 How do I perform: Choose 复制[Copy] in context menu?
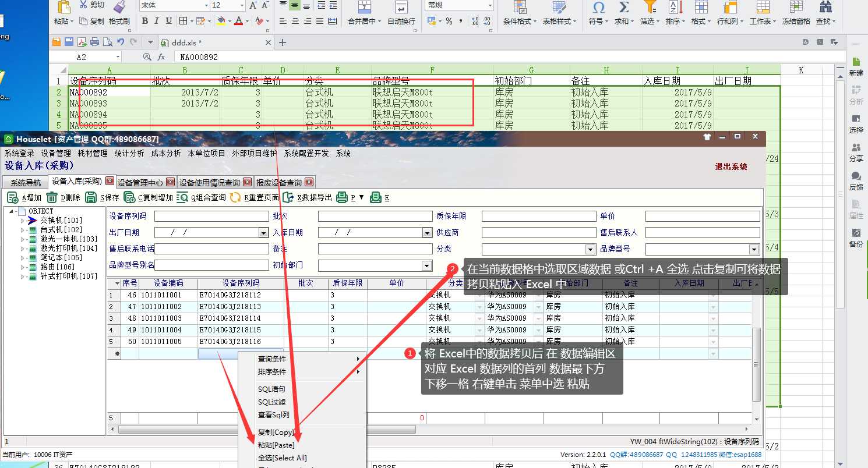(x=276, y=432)
